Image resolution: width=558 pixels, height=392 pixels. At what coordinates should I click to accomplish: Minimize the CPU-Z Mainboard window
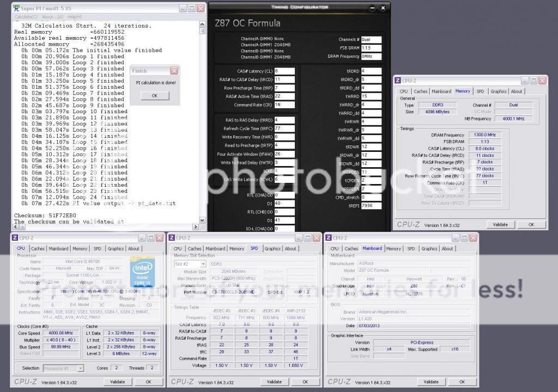[456, 238]
